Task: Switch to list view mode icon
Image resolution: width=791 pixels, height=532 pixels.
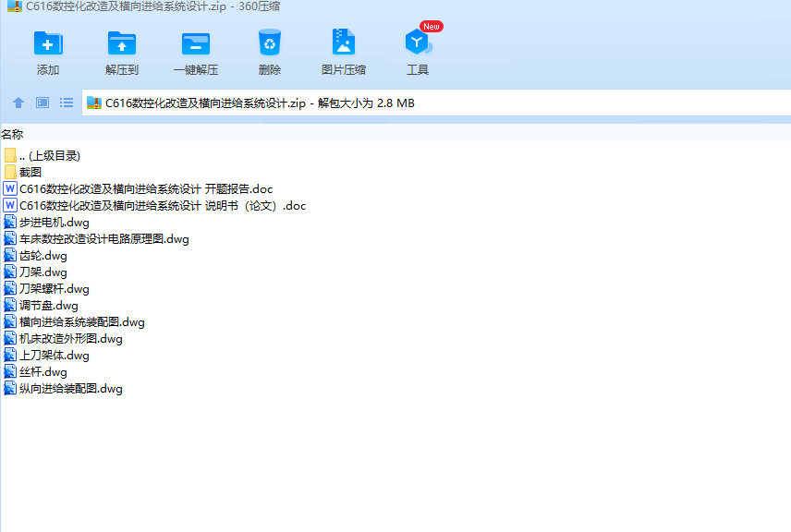Action: tap(67, 103)
